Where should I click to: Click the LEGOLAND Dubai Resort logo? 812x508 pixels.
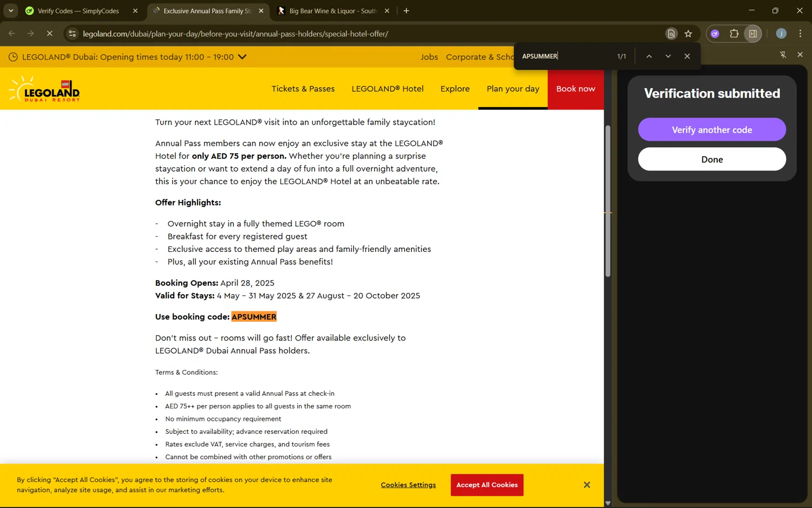pos(44,89)
